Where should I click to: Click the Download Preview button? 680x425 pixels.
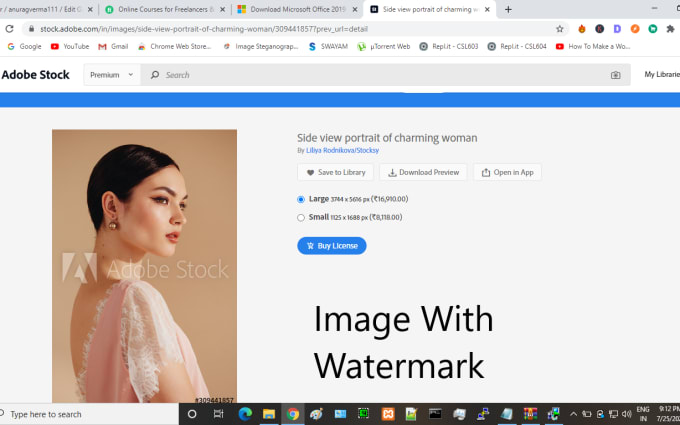(x=423, y=172)
